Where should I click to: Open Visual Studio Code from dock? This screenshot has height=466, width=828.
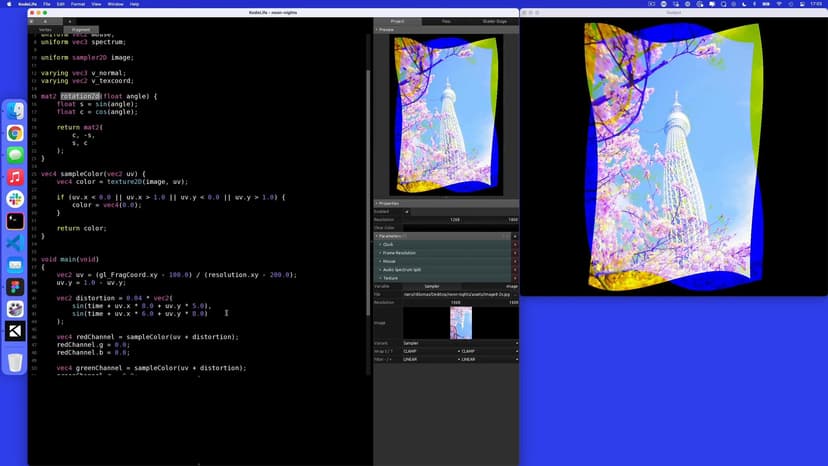click(x=15, y=243)
